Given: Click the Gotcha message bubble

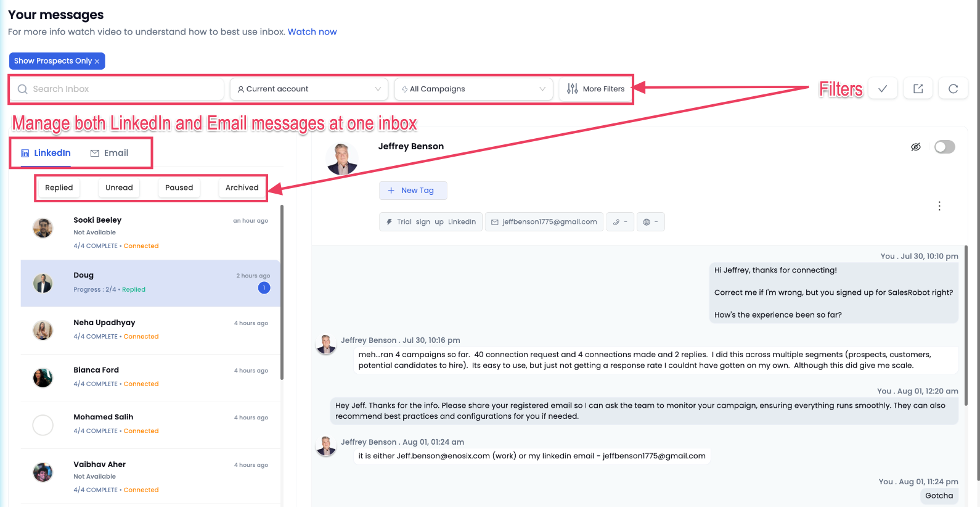Looking at the screenshot, I should click(939, 496).
